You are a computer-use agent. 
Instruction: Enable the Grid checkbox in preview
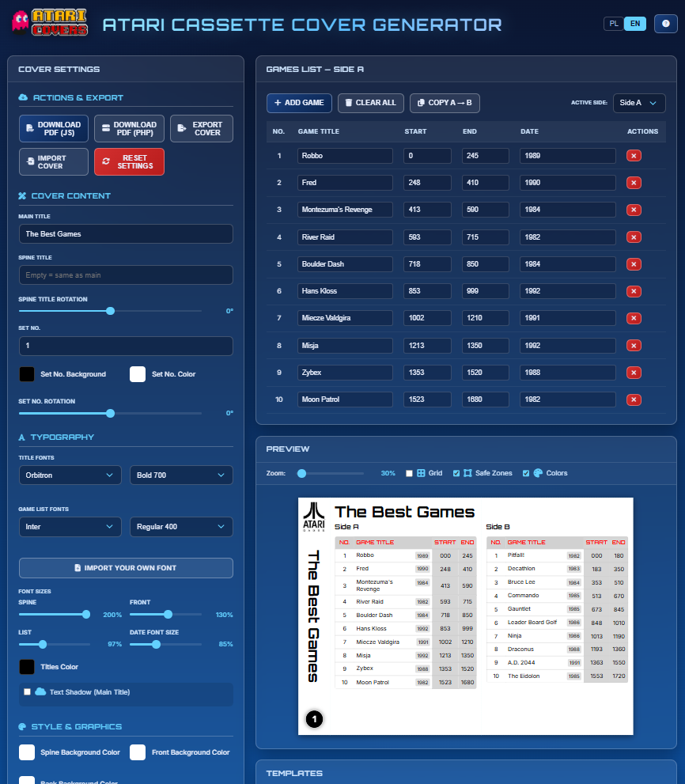[409, 473]
